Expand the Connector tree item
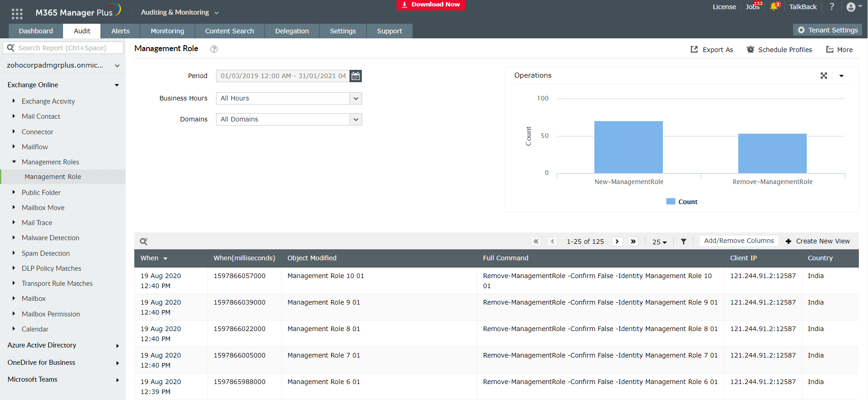The width and height of the screenshot is (868, 400). (x=14, y=132)
